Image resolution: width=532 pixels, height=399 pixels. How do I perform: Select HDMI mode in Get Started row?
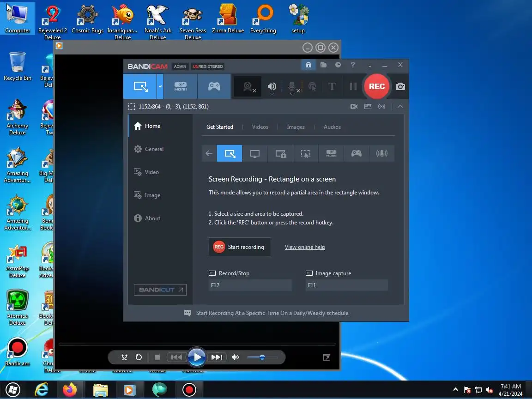[x=331, y=153]
